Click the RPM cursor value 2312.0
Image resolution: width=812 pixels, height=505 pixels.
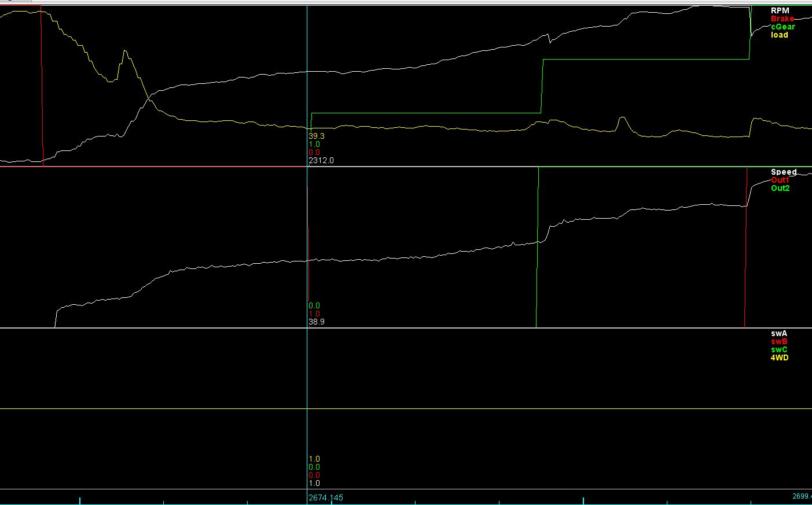pos(321,160)
